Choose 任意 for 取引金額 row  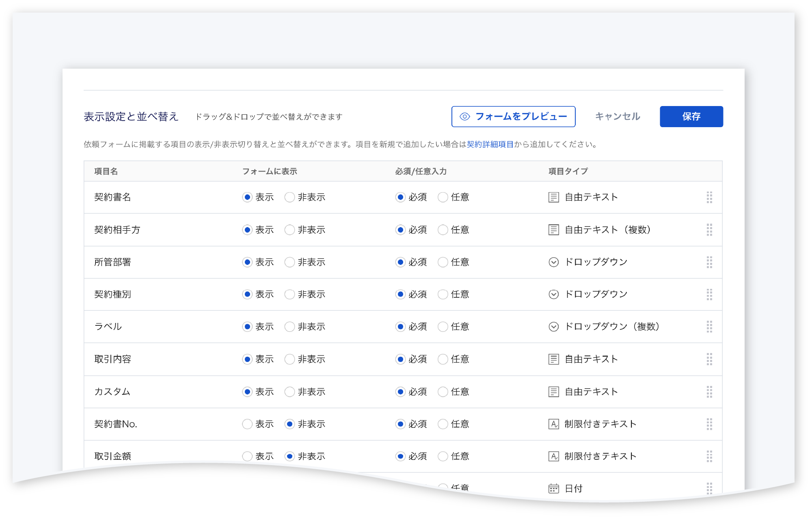click(x=443, y=456)
